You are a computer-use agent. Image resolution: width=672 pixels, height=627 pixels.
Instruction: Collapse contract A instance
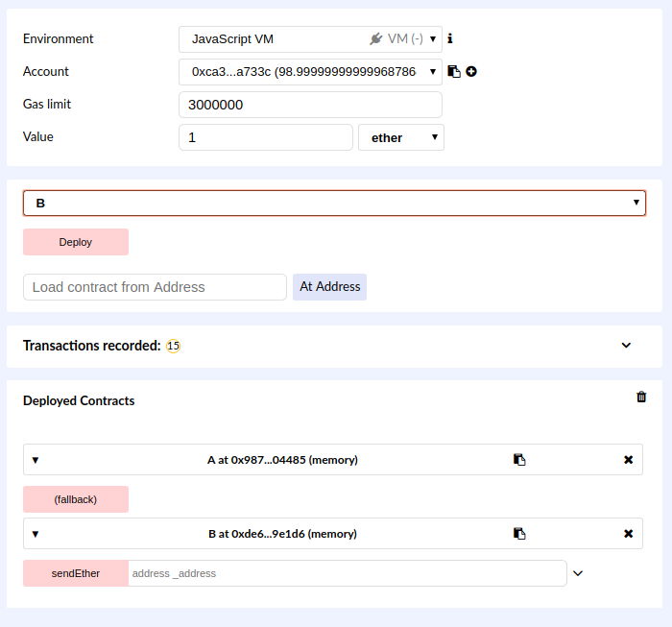[x=36, y=460]
